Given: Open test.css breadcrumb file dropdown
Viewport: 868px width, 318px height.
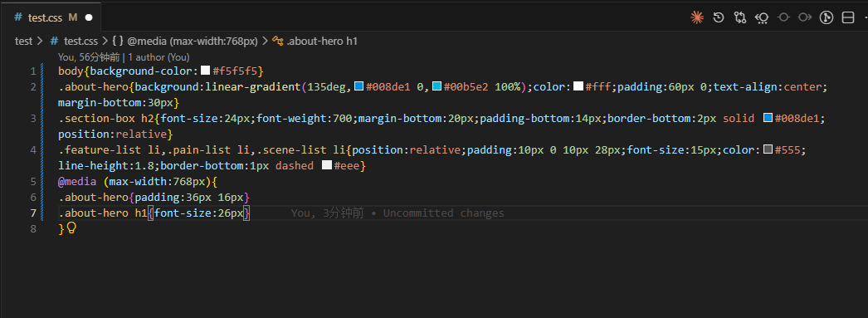Looking at the screenshot, I should [74, 41].
